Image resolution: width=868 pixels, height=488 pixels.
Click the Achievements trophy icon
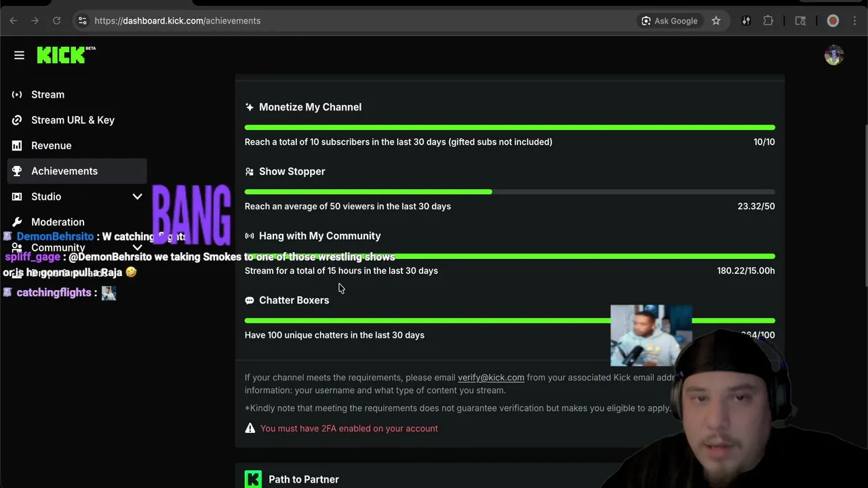tap(17, 171)
